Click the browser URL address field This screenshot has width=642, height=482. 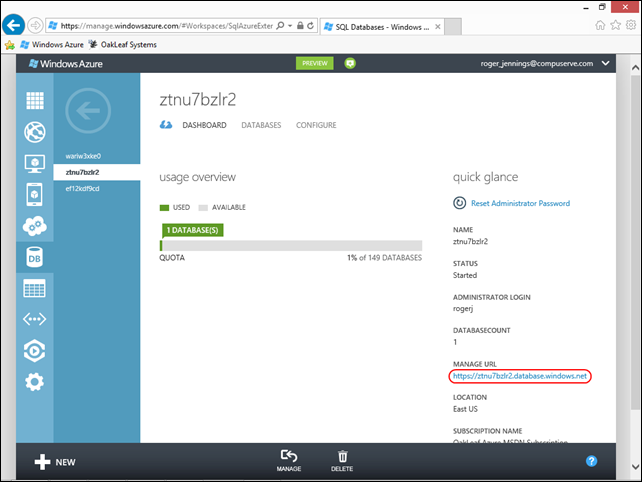[167, 26]
